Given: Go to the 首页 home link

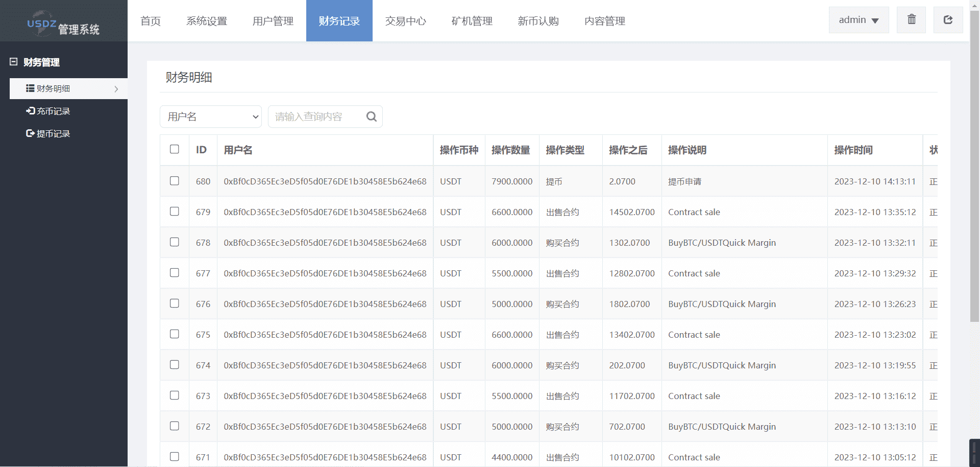Looking at the screenshot, I should [151, 21].
